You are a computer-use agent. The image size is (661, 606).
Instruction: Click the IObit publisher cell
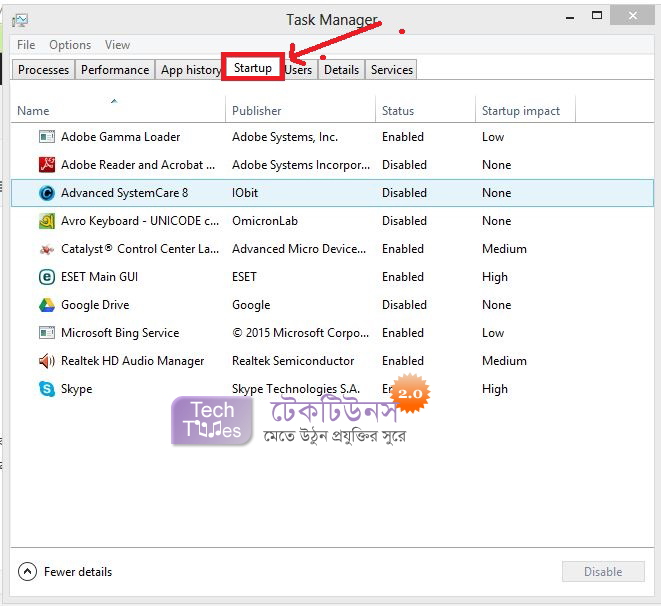click(x=245, y=193)
